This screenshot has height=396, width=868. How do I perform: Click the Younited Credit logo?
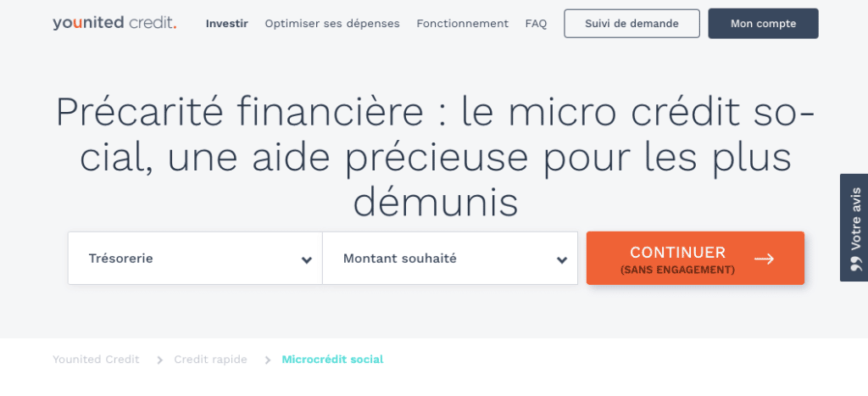point(114,23)
